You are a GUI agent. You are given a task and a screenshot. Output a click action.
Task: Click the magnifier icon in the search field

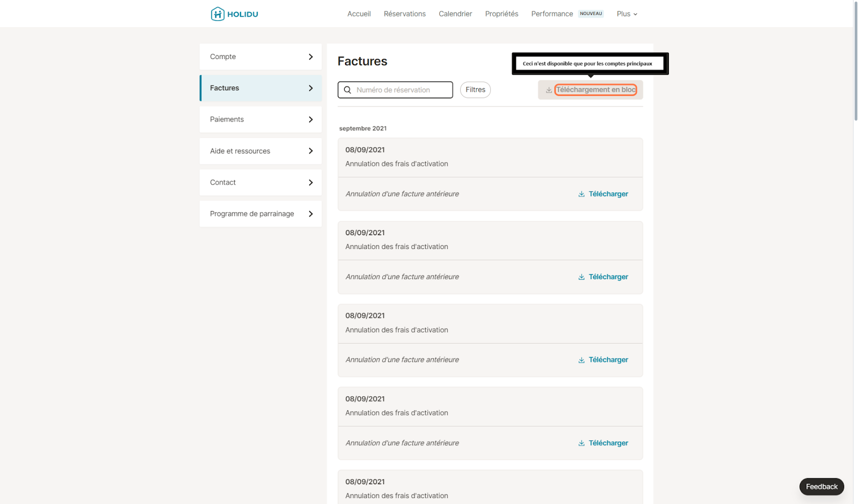click(x=347, y=90)
